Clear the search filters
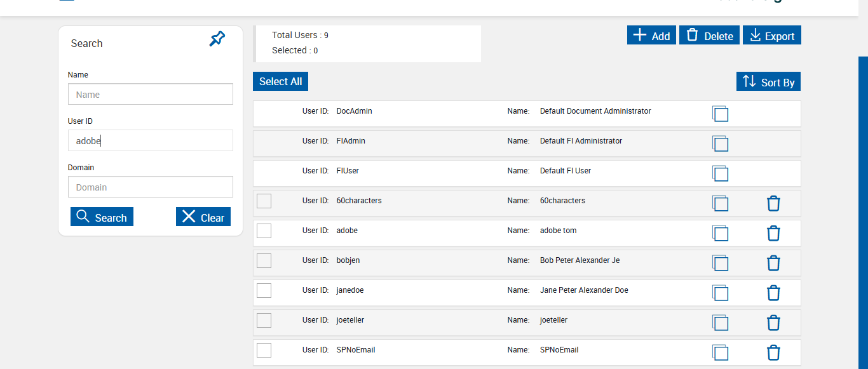 click(x=203, y=217)
